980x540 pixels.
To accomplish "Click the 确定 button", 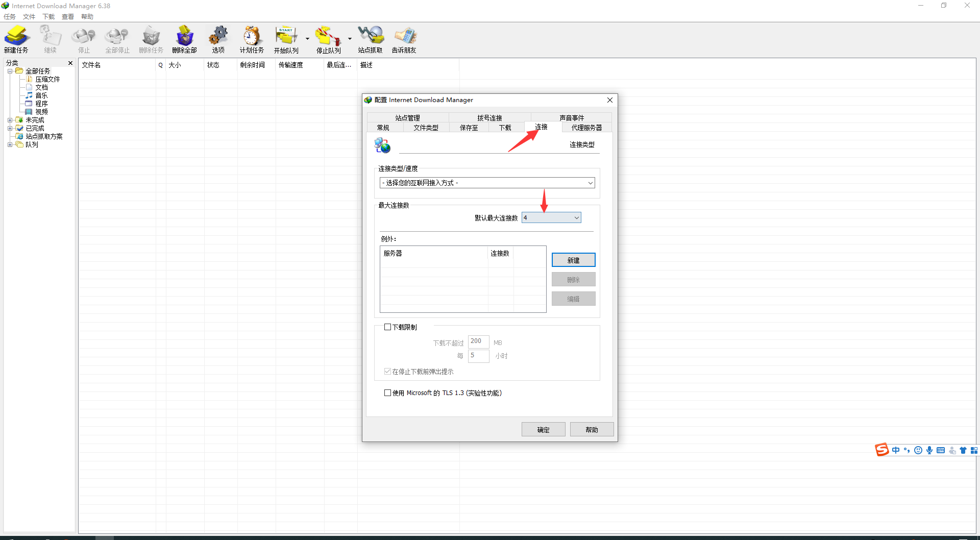I will (x=543, y=430).
